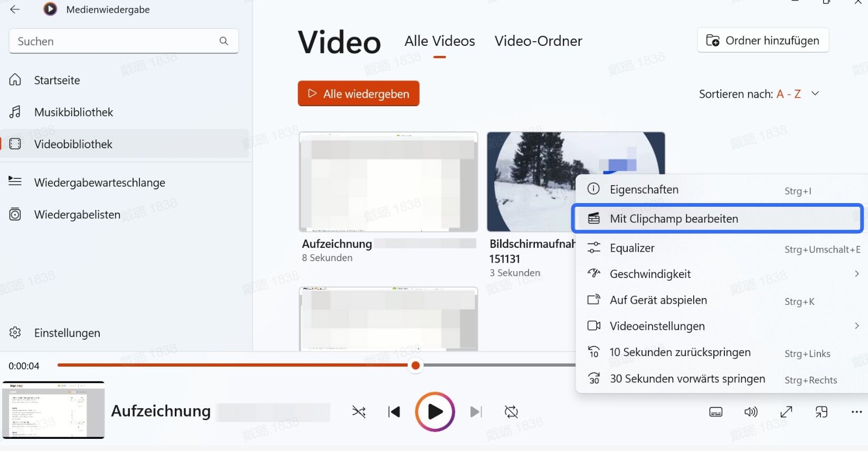Click the Videobibliothek film icon
This screenshot has width=868, height=451.
click(x=15, y=143)
